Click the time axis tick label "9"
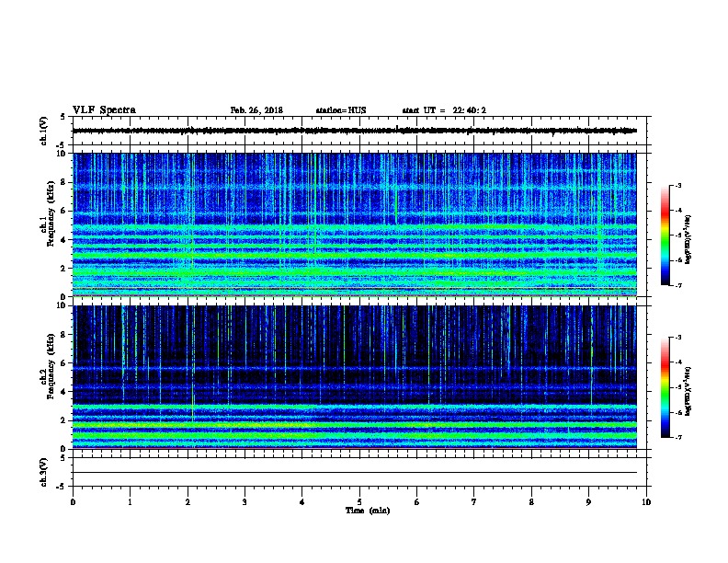Viewport: 728px width, 563px height. pos(588,502)
